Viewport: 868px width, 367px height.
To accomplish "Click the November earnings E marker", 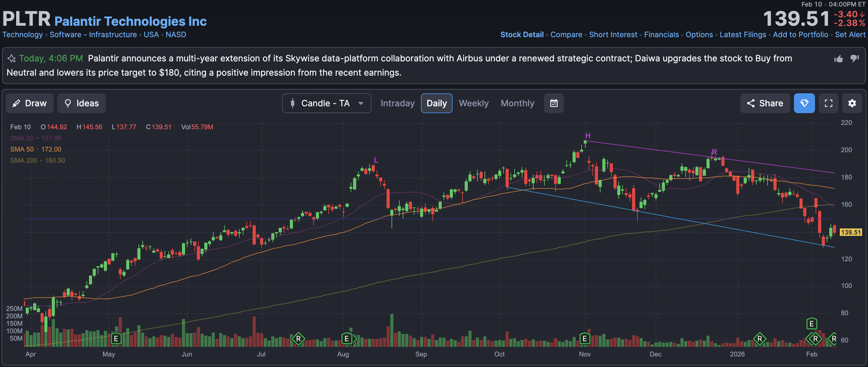I will click(585, 338).
